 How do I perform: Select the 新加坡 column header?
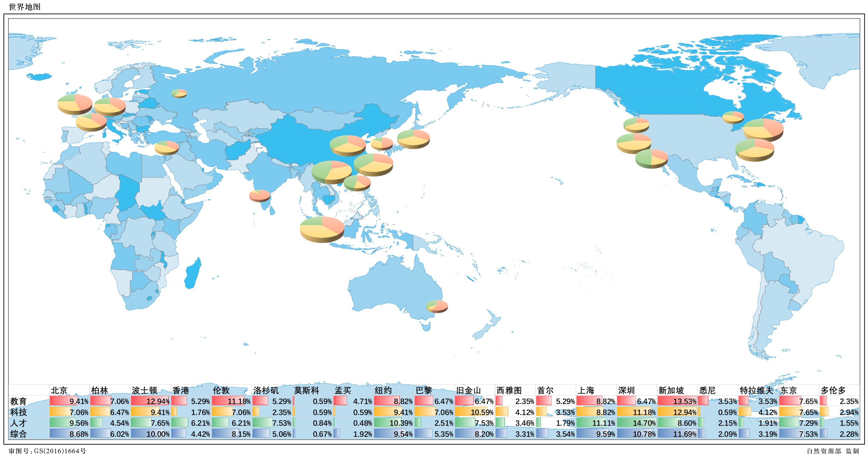pos(671,390)
